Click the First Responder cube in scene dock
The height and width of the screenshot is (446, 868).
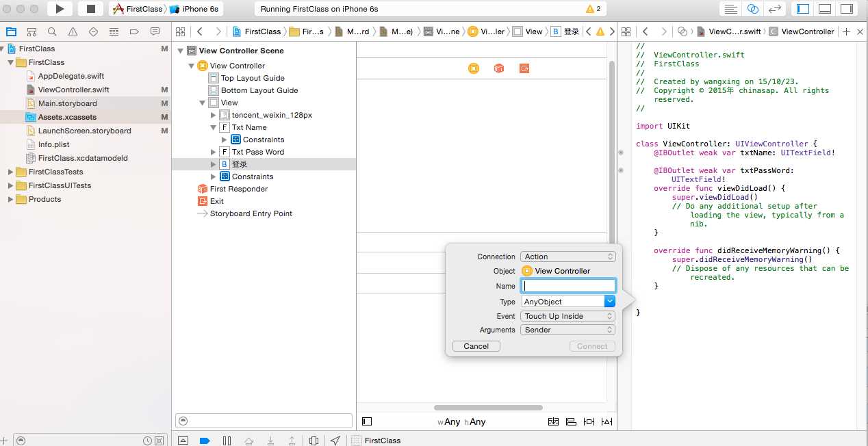coord(499,68)
